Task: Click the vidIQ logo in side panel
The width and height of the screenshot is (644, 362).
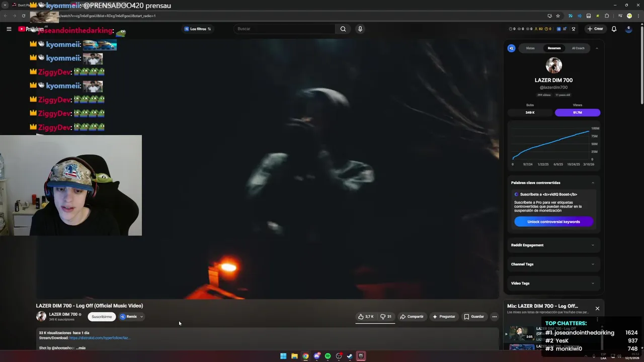Action: (x=511, y=48)
